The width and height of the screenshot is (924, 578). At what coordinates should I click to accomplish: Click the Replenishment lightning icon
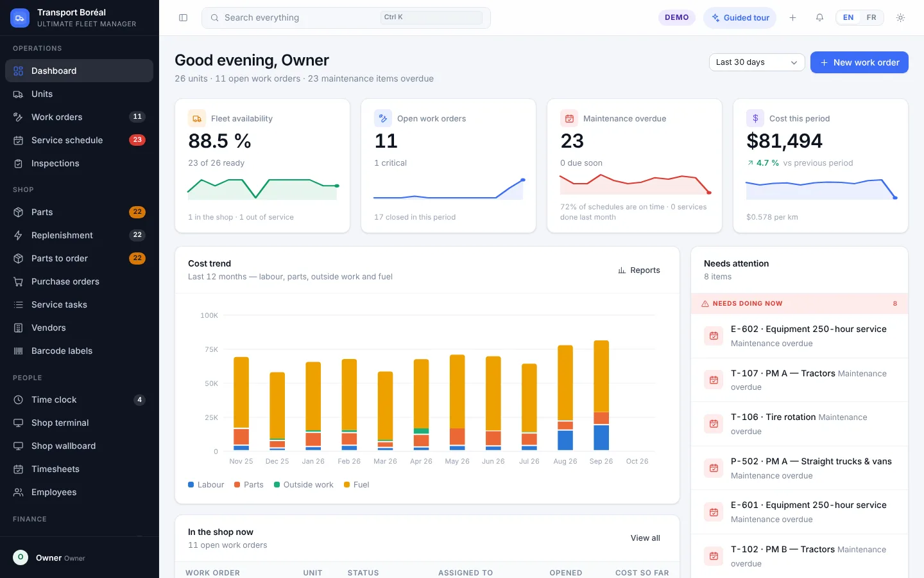19,235
